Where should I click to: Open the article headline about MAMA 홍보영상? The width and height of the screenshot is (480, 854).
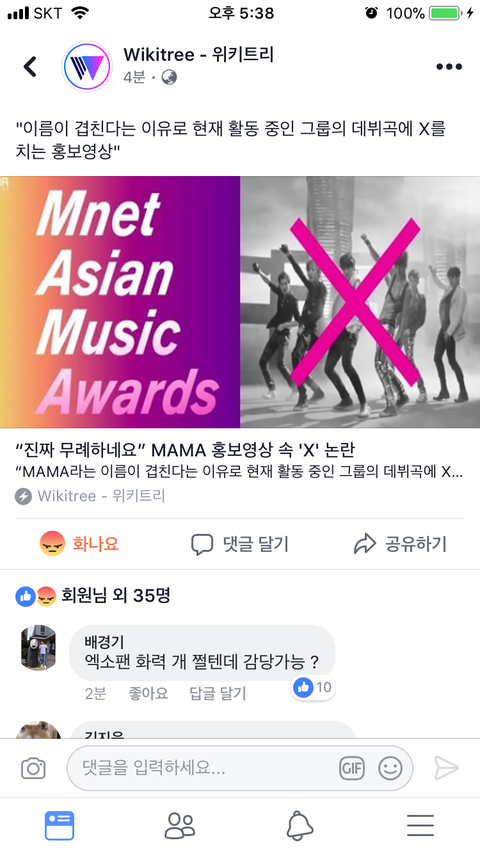[x=185, y=450]
